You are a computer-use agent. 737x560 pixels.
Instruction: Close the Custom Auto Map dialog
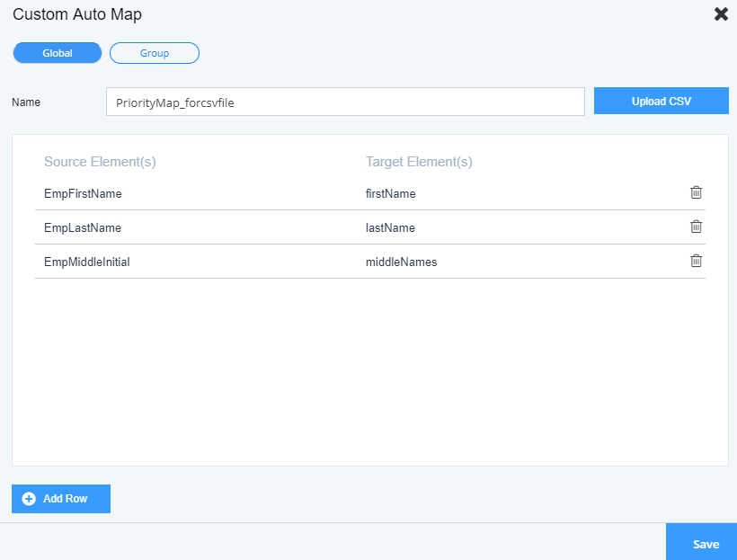pos(721,14)
